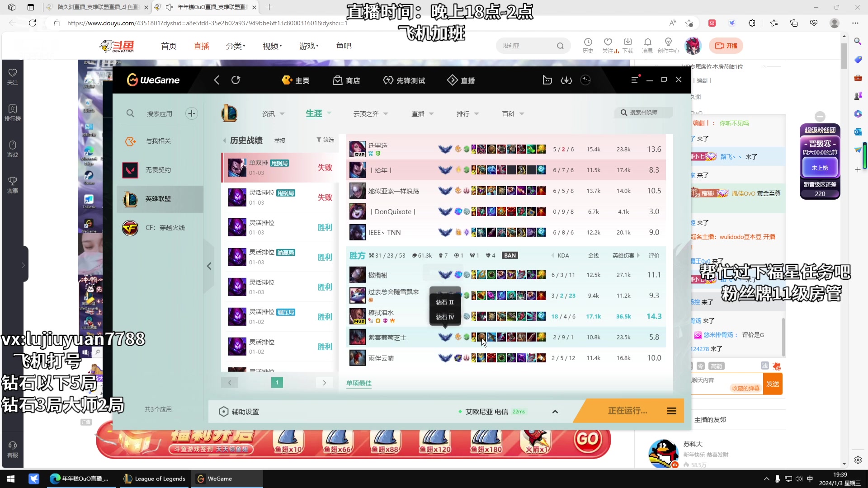Open Douyu 消息 bell icon
This screenshot has height=488, width=868.
647,46
